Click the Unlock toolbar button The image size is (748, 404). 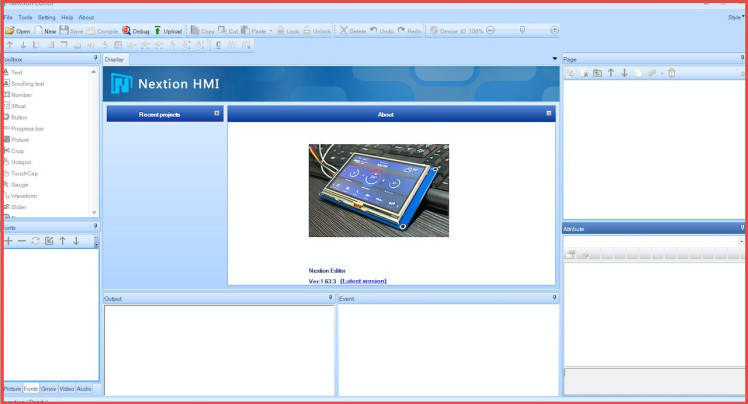pyautogui.click(x=317, y=31)
